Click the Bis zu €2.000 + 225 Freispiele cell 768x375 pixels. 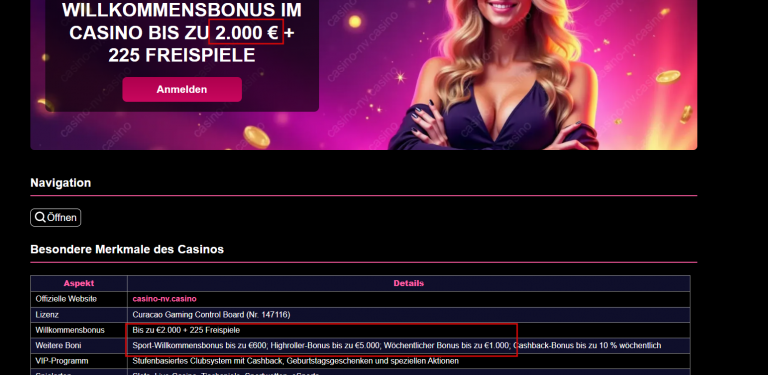click(408, 330)
